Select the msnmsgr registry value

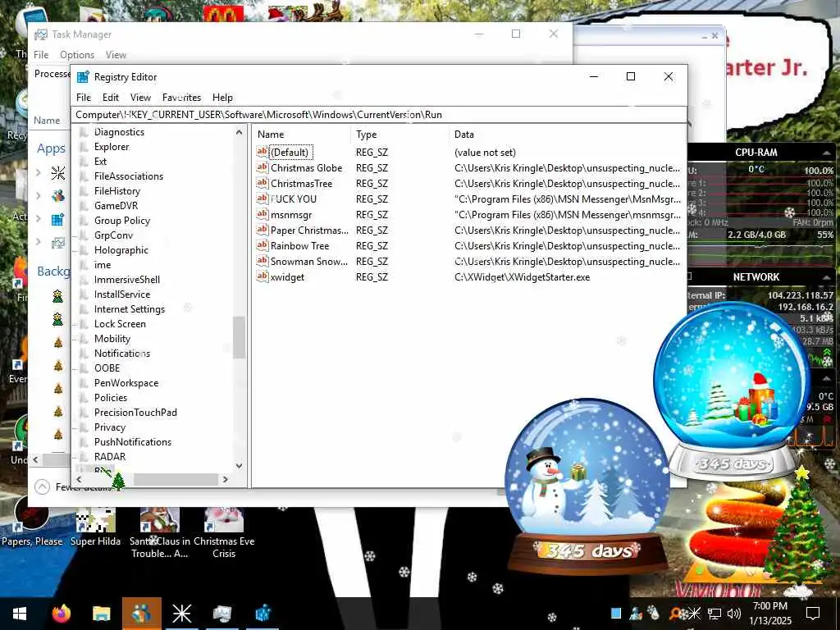pyautogui.click(x=291, y=214)
